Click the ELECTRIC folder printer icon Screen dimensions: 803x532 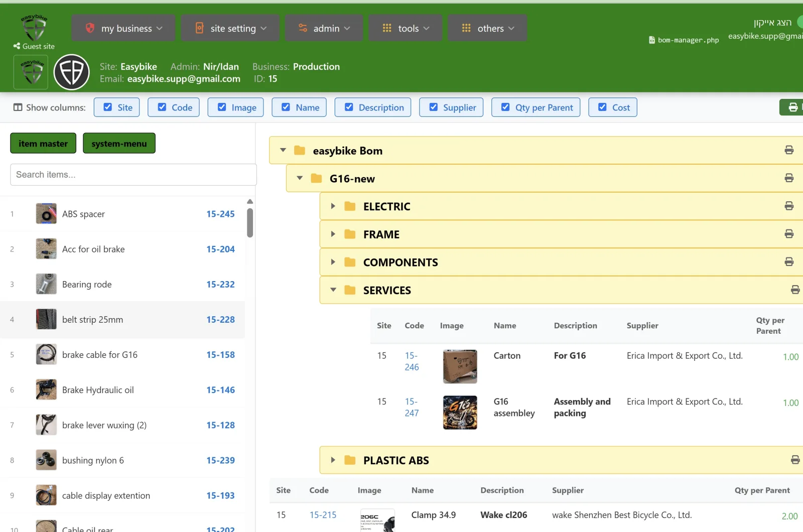pos(789,206)
